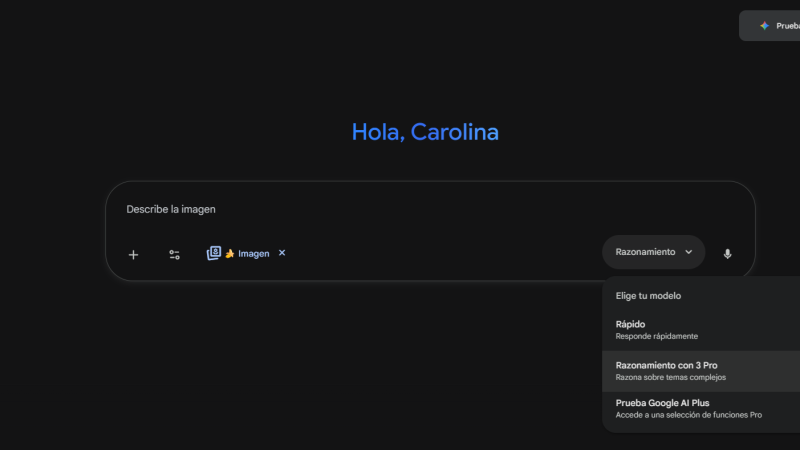Focus the "Describe la imagen" prompt field
Viewport: 800px width, 450px height.
[x=400, y=209]
